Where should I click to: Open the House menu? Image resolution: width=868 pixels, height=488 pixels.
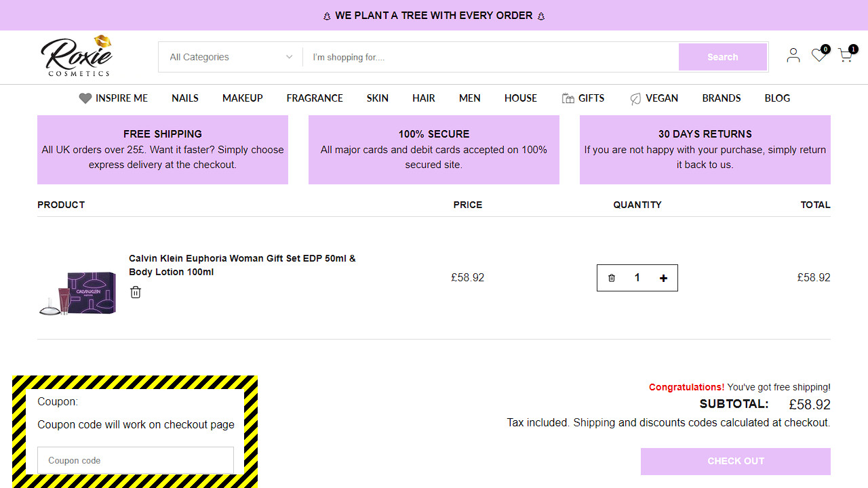pos(521,98)
